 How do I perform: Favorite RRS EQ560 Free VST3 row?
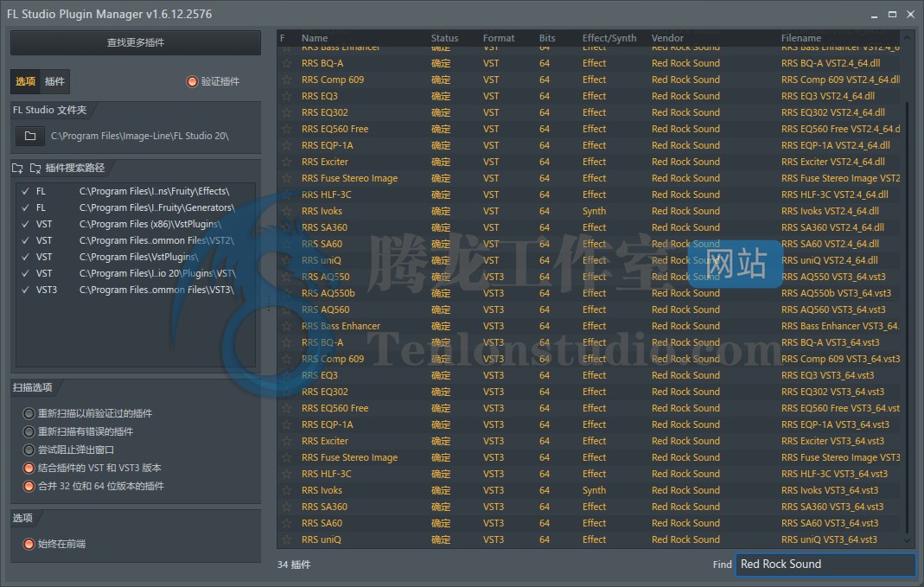[286, 408]
